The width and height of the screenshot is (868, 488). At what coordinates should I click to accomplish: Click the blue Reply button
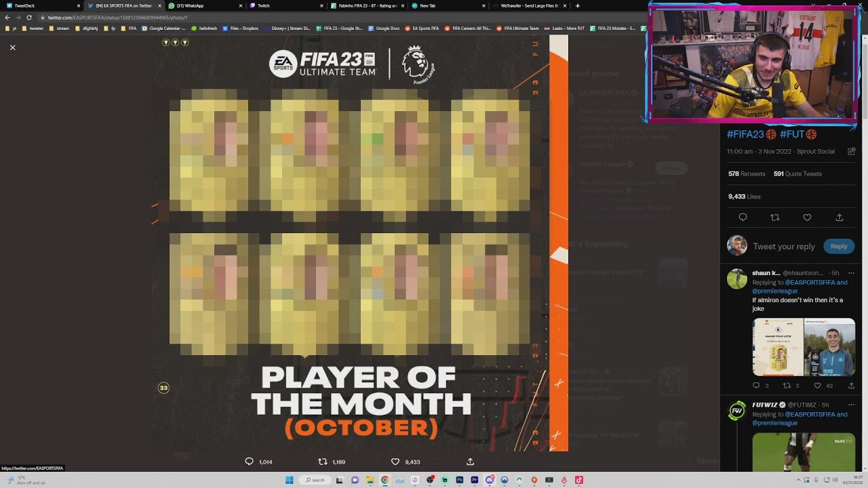coord(839,246)
